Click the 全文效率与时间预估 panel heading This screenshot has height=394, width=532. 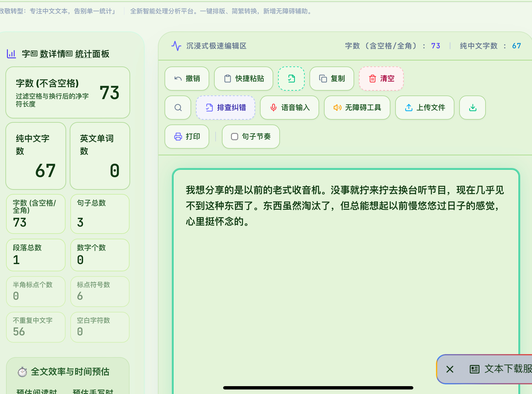pyautogui.click(x=70, y=372)
